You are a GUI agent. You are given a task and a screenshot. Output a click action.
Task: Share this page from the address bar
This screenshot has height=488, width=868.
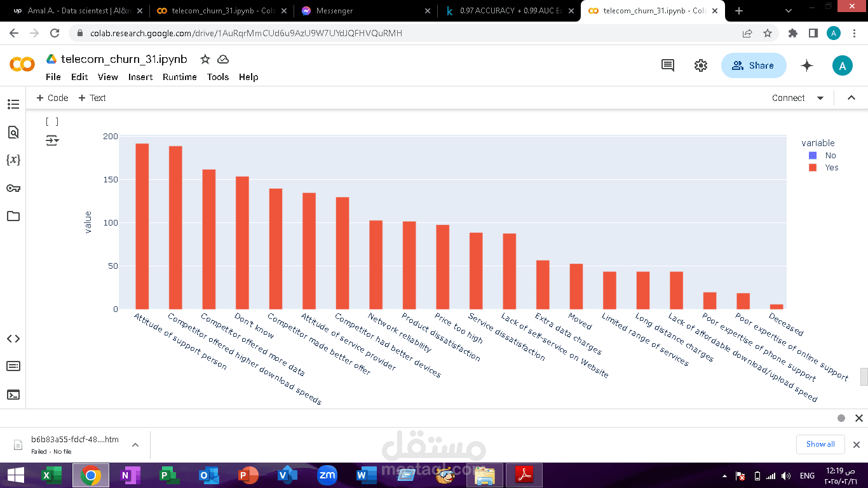pos(747,33)
